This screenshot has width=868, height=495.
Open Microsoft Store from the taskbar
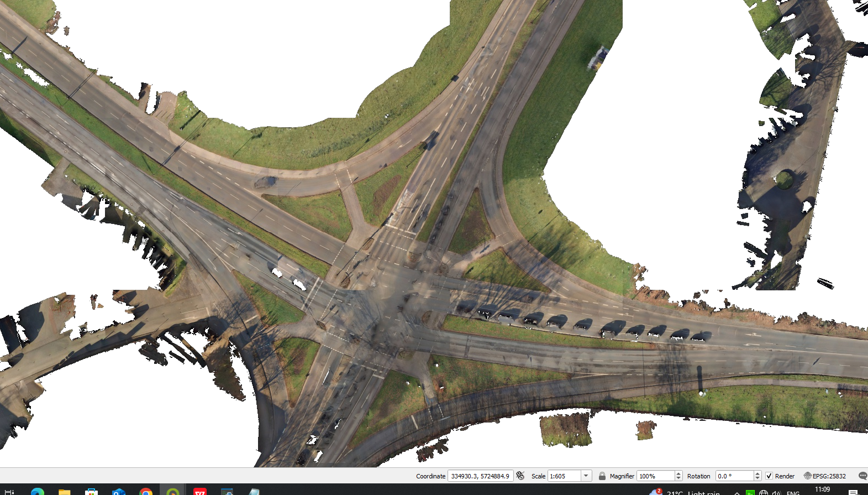91,492
